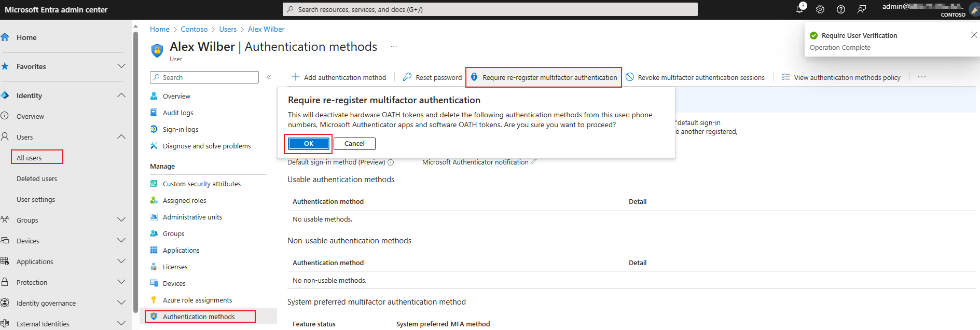Expand the External Identities section
The height and width of the screenshot is (330, 980).
click(x=121, y=324)
